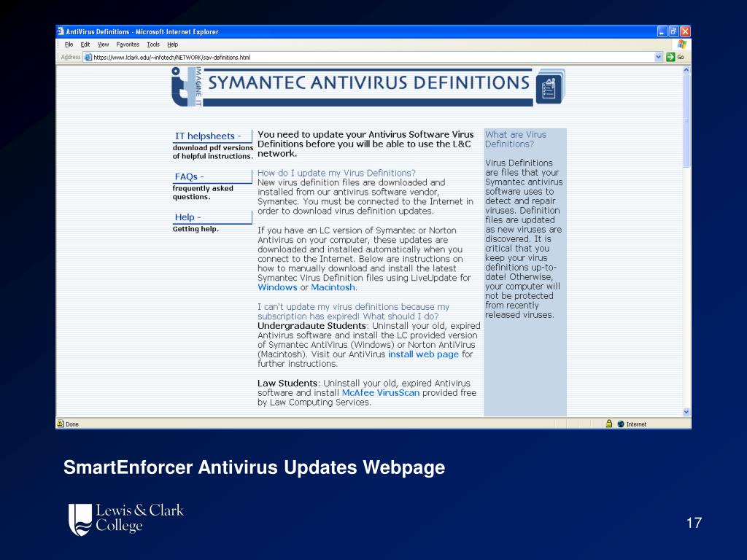The width and height of the screenshot is (747, 560).
Task: Click the 'Getting help.' text
Action: coord(196,229)
